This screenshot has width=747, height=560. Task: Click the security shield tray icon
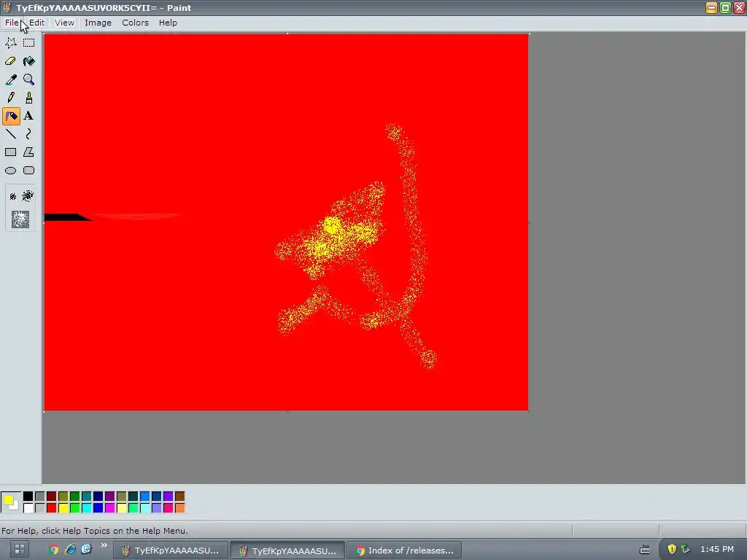coord(672,549)
